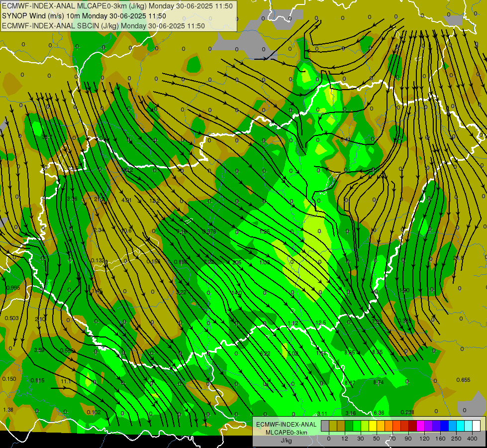Click the map value '1.90'
The width and height of the screenshot is (487, 448).
point(404,290)
